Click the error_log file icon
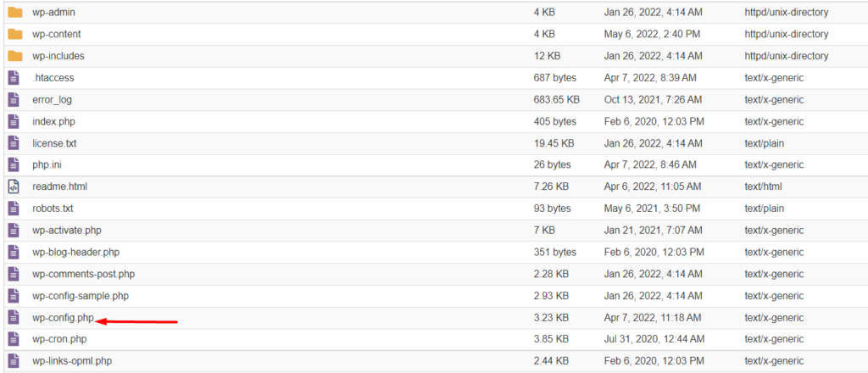 click(13, 99)
